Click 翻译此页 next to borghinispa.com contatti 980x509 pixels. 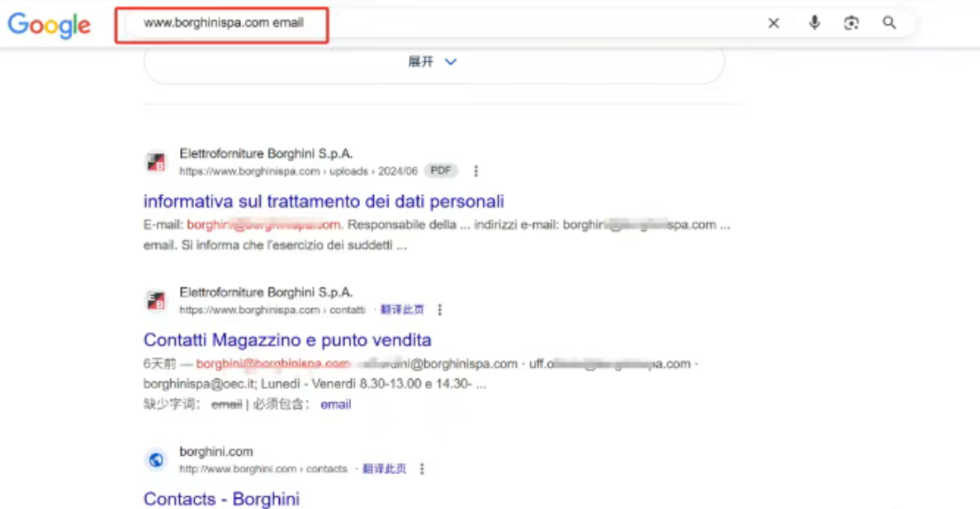[x=402, y=310]
